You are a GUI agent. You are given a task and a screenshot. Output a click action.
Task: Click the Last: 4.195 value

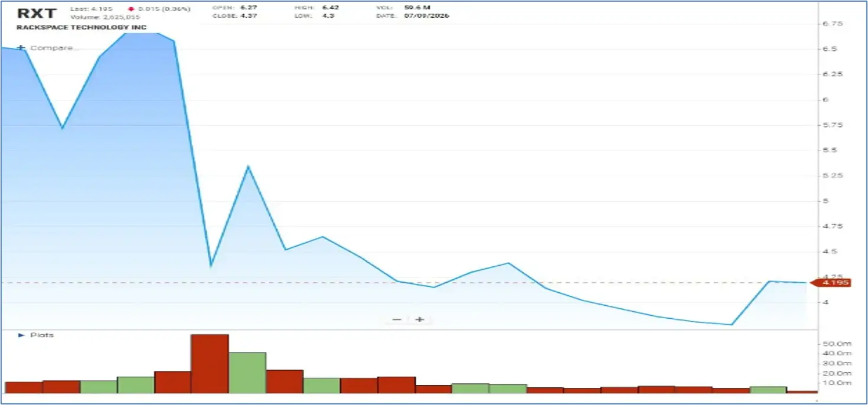click(x=90, y=9)
